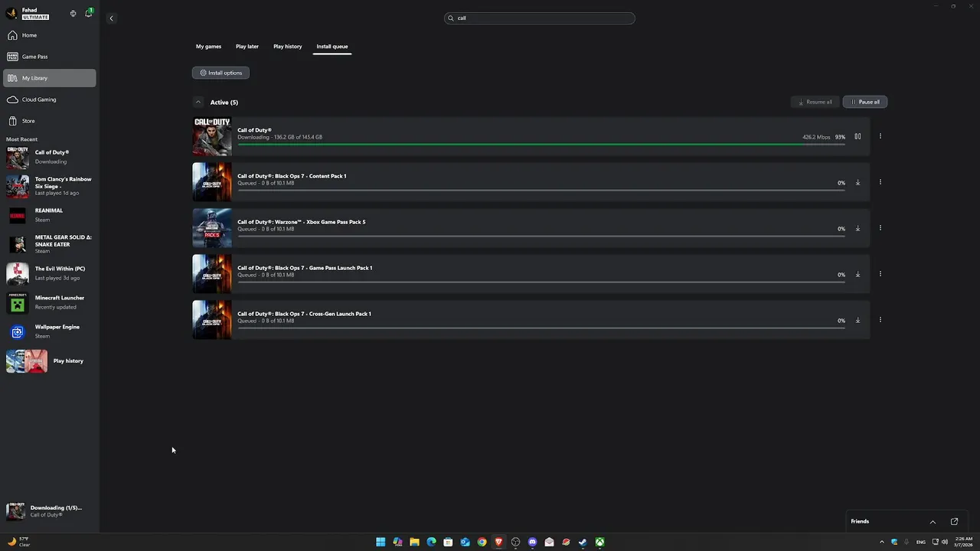
Task: Select the Install queue tab
Action: [x=332, y=47]
